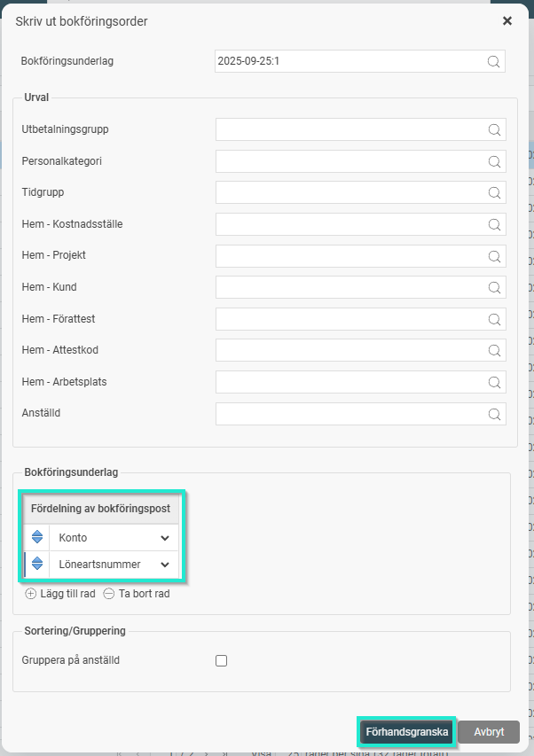Click the Hem - Arbetsplats text field
The height and width of the screenshot is (756, 534).
click(350, 382)
